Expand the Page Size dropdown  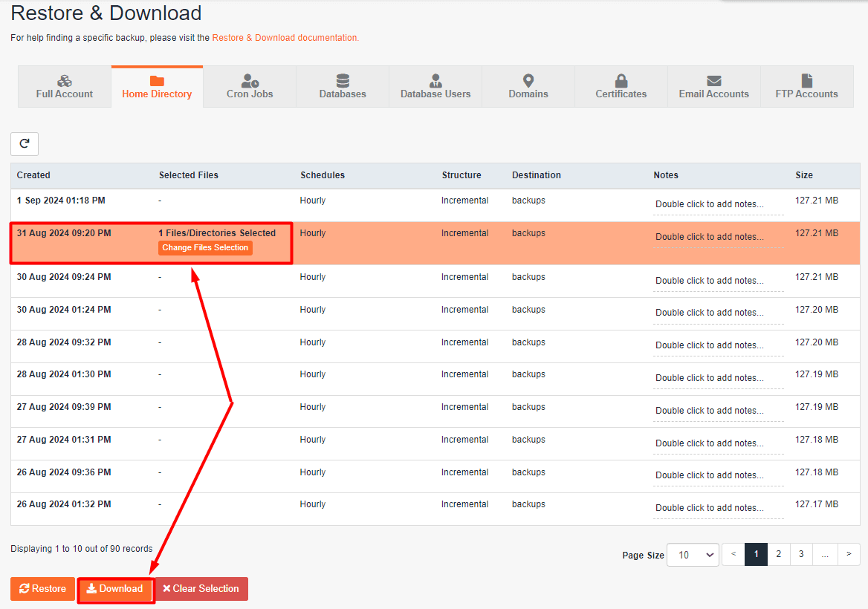click(x=693, y=555)
